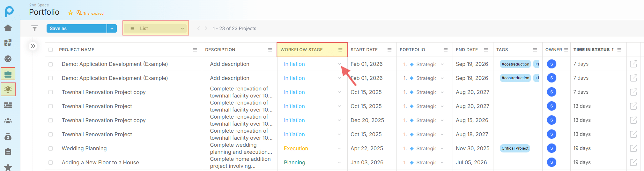
Task: Open the Portfolio briefcase icon in sidebar
Action: pyautogui.click(x=8, y=74)
